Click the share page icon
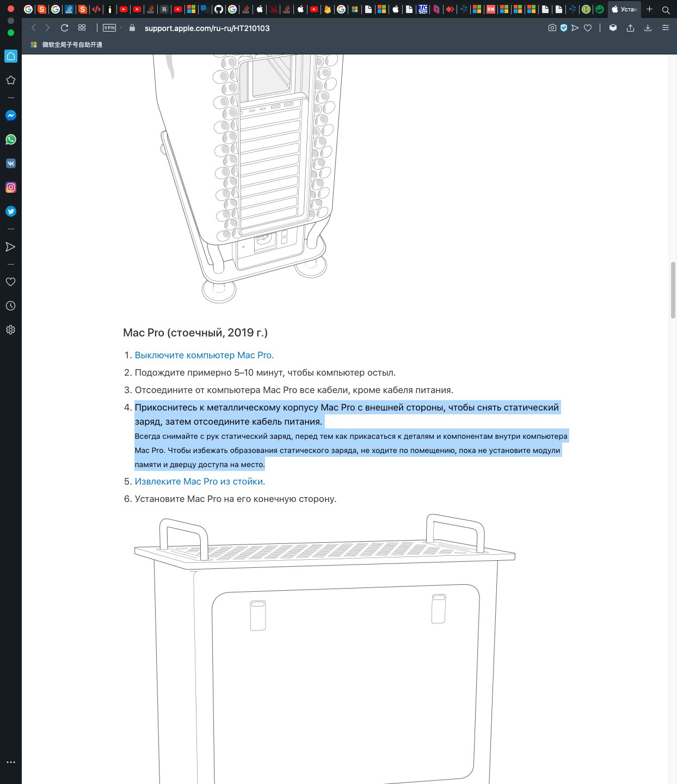The width and height of the screenshot is (677, 784). (630, 28)
